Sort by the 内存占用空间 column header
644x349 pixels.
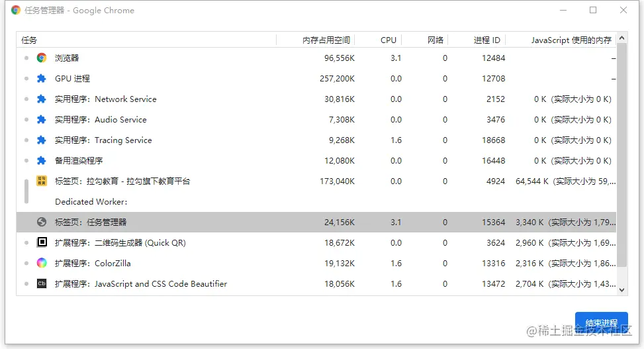[x=316, y=40]
